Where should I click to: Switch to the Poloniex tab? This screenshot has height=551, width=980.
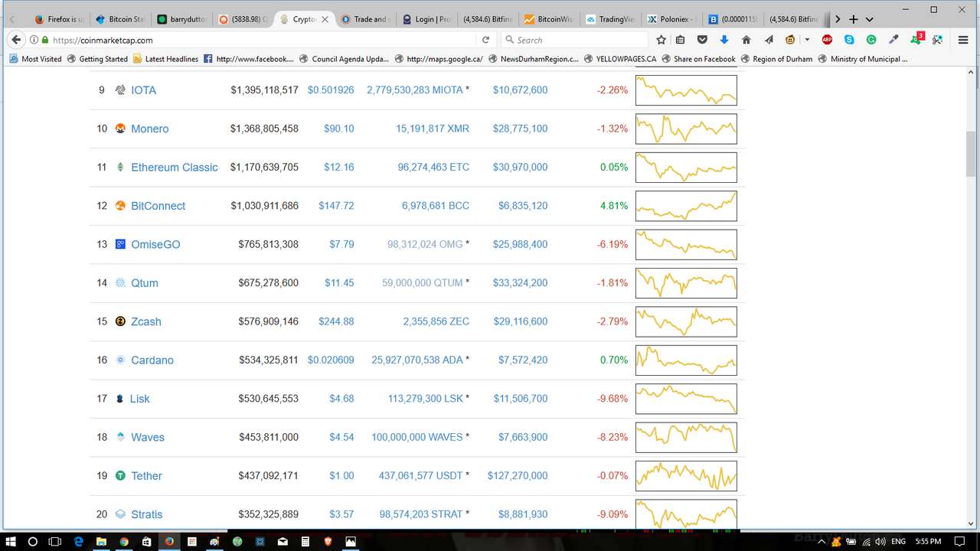[672, 19]
